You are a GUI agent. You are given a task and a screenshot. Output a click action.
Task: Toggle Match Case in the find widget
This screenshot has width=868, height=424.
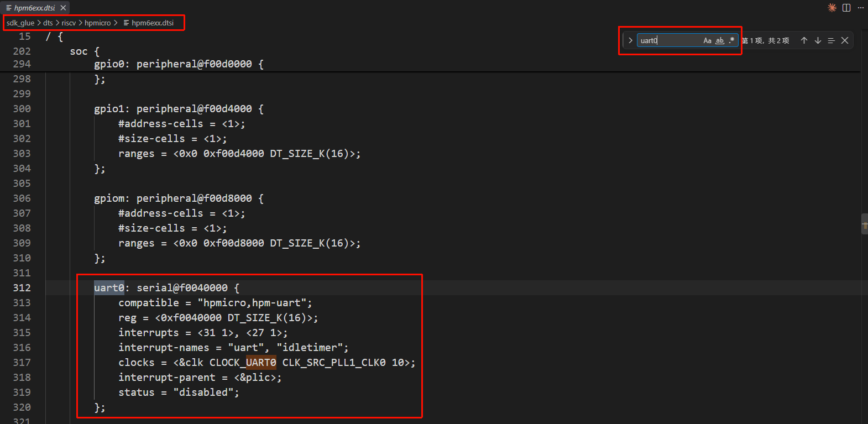coord(707,40)
